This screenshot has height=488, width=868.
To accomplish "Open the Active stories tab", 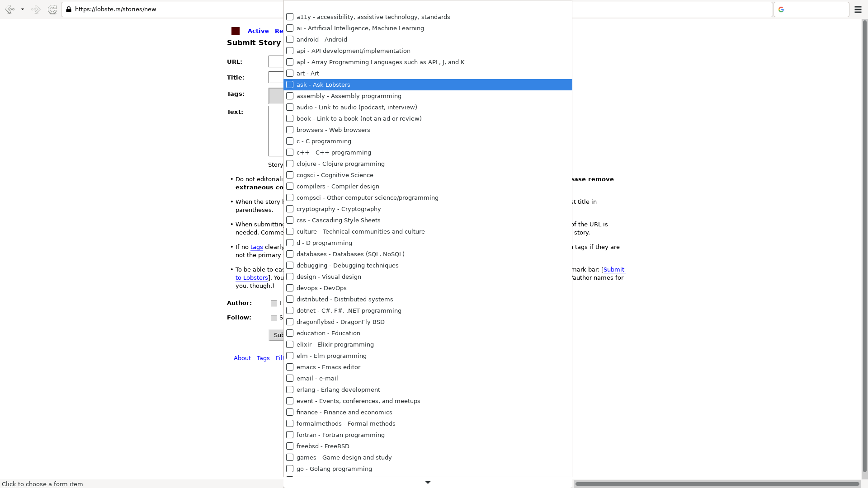I will click(x=258, y=31).
